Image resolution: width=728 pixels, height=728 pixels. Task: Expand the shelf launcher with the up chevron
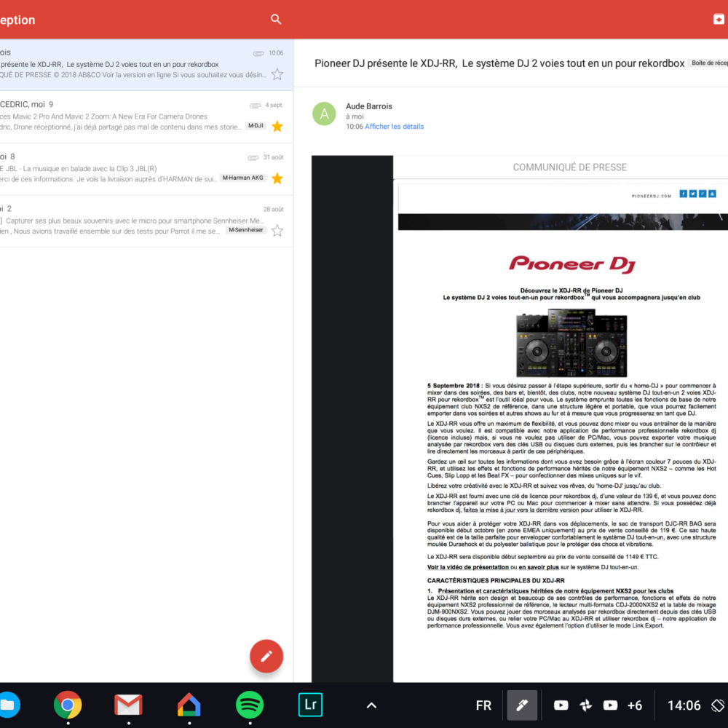point(371,705)
